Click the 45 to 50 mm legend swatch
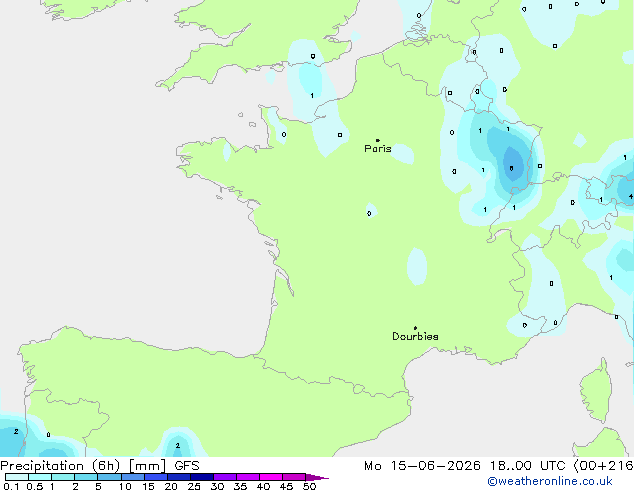The width and height of the screenshot is (634, 490). click(294, 477)
